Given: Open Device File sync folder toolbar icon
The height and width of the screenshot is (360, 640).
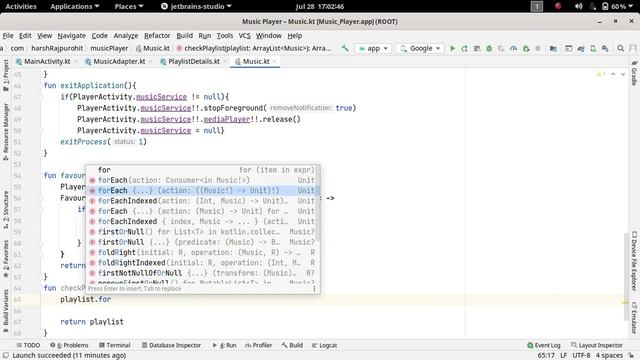Looking at the screenshot, I should (x=553, y=48).
